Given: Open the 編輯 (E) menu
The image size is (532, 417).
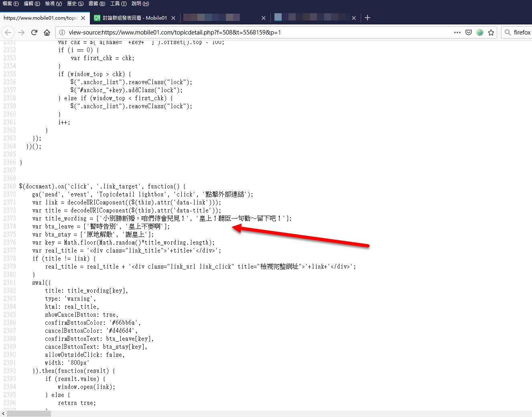Looking at the screenshot, I should click(32, 4).
